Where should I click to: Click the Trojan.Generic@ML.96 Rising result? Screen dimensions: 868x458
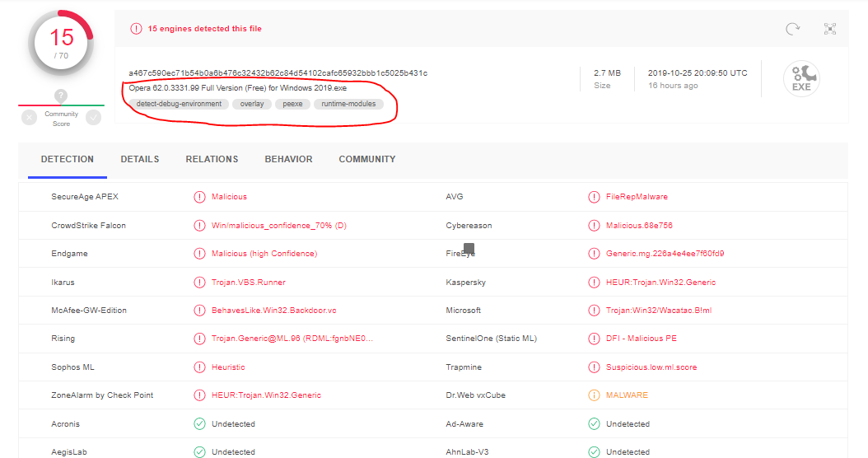tap(292, 339)
